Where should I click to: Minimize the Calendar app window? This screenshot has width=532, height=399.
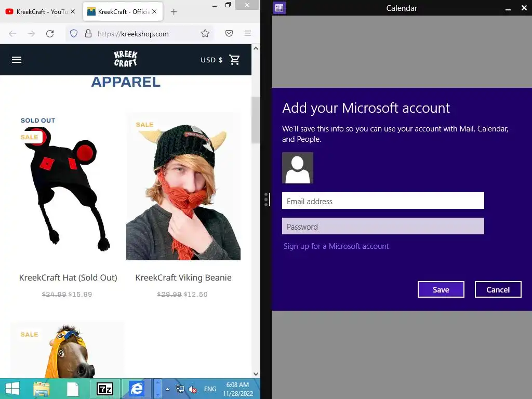(508, 8)
